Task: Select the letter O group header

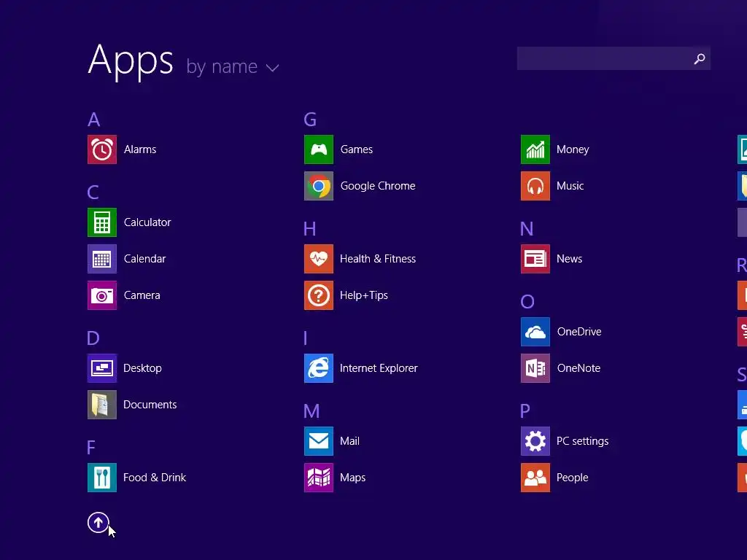Action: coord(527,302)
